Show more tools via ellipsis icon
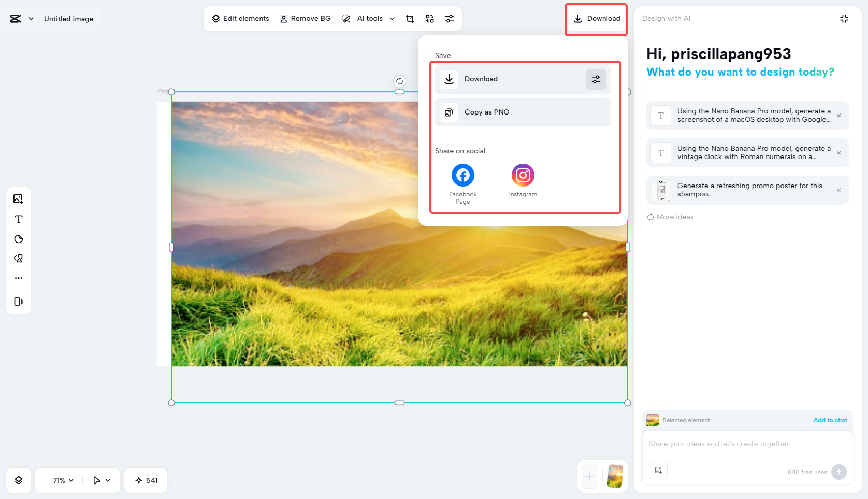 coord(19,278)
